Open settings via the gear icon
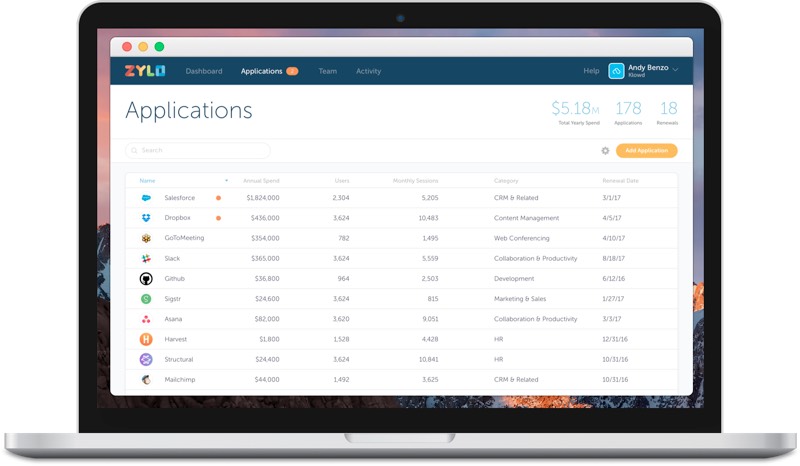This screenshot has height=466, width=800. point(605,151)
